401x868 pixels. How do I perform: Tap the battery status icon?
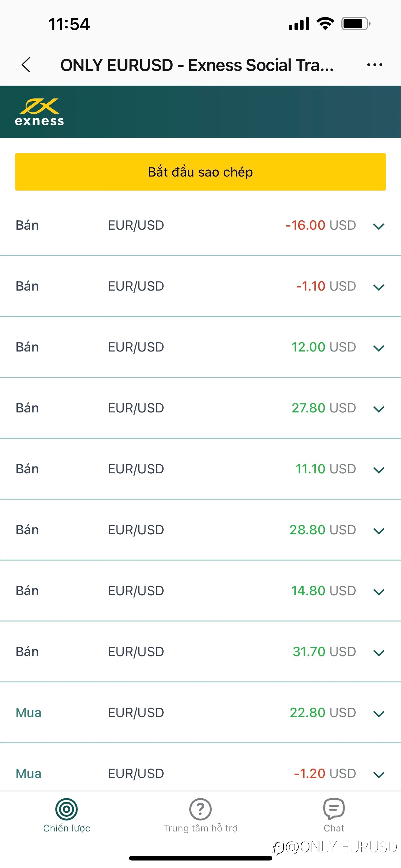point(356,24)
